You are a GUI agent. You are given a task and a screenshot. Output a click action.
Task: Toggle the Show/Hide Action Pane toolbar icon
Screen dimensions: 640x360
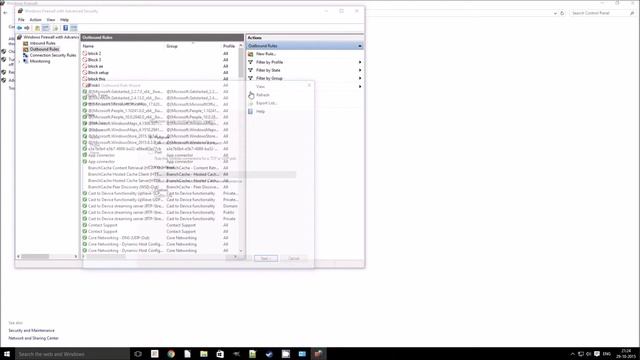74,28
